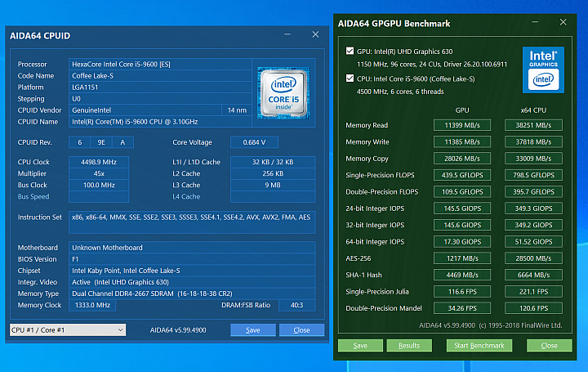Click the Close button in GPGPU Benchmark
This screenshot has height=372, width=588.
pyautogui.click(x=549, y=345)
